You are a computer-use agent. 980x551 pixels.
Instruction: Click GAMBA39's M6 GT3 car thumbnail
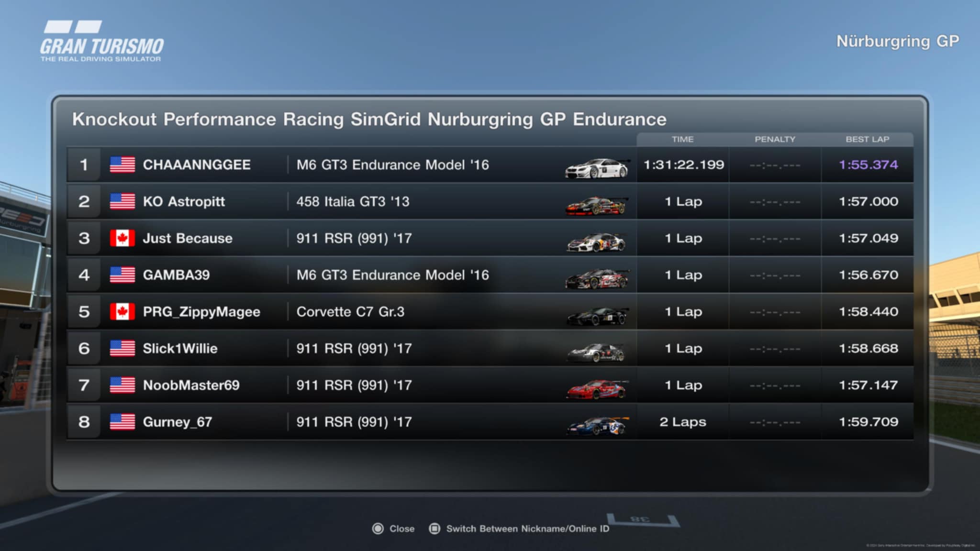tap(597, 279)
